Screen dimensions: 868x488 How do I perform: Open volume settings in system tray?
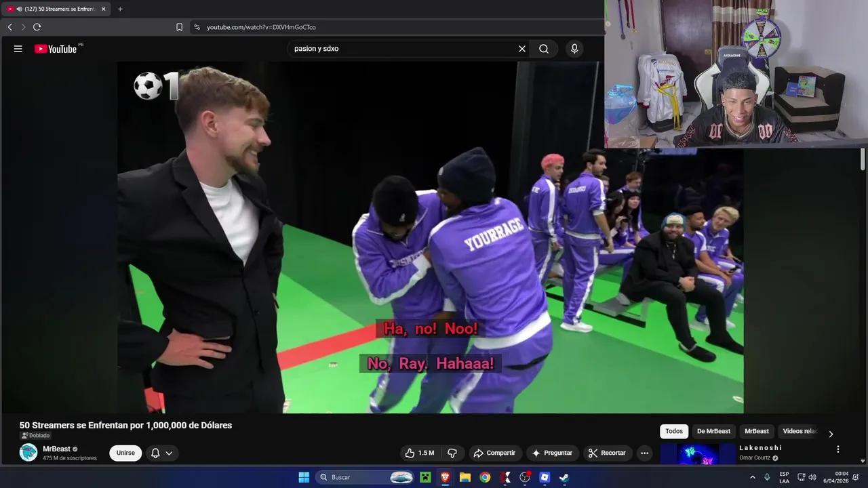[x=812, y=477]
